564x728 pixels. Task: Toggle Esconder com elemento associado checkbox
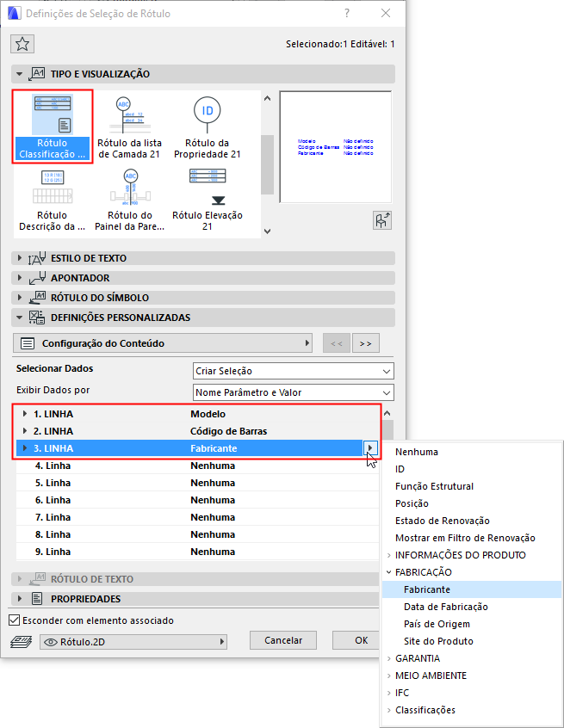15,620
